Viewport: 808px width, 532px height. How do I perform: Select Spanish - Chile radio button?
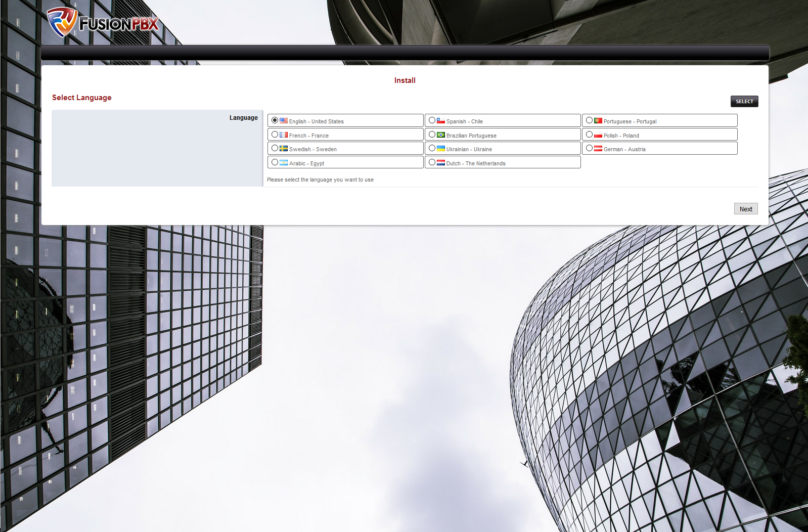pos(432,120)
